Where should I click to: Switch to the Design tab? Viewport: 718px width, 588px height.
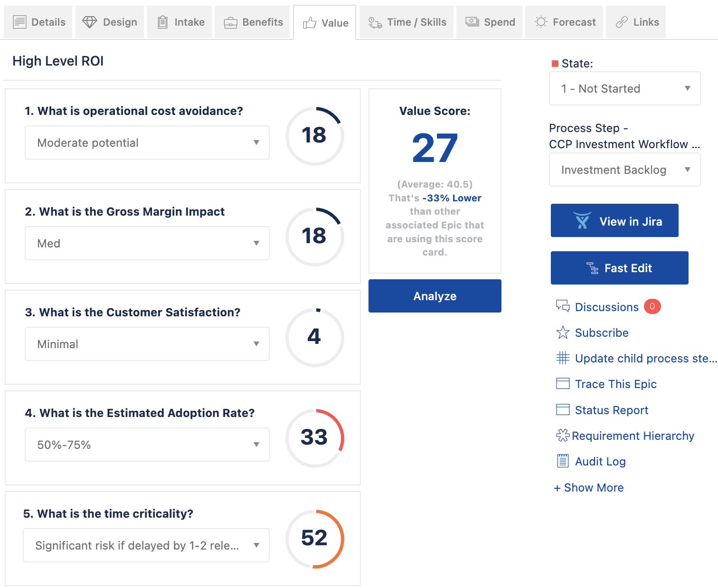pyautogui.click(x=110, y=22)
